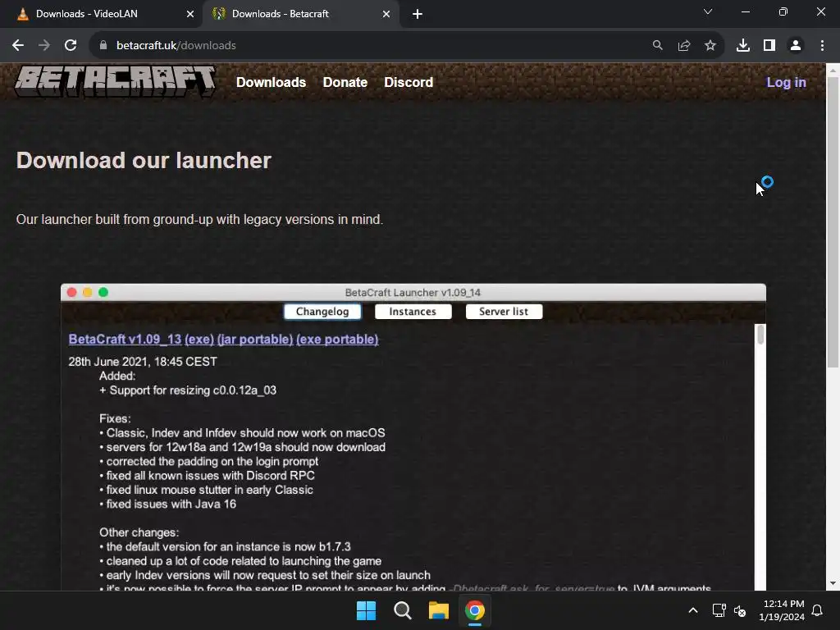Click 'Download our launcher' heading
This screenshot has height=630, width=840.
[x=144, y=160]
